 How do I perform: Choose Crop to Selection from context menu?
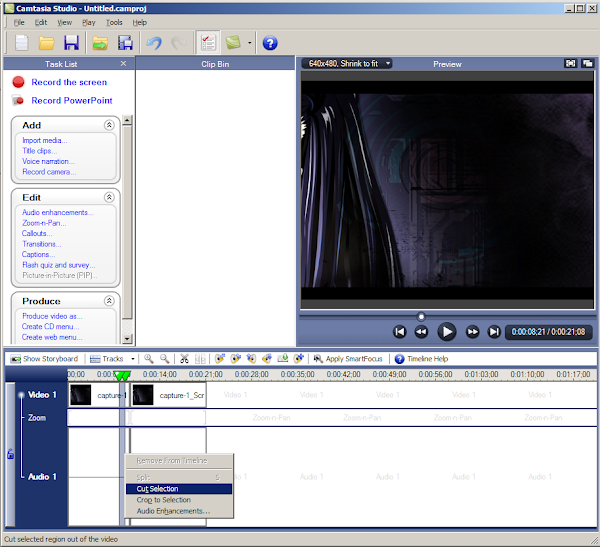click(x=163, y=500)
